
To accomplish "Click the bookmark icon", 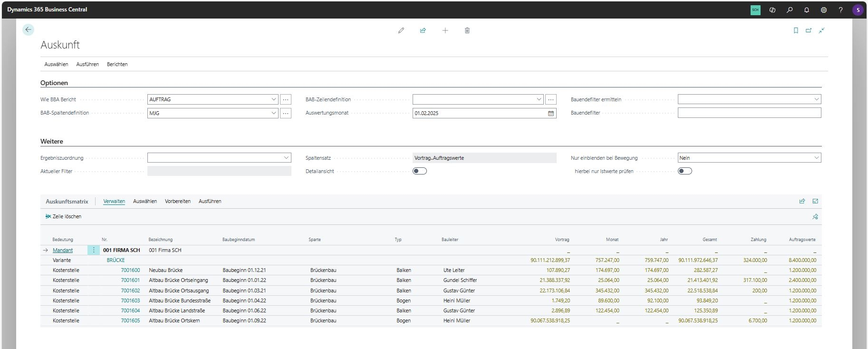I will click(x=796, y=30).
